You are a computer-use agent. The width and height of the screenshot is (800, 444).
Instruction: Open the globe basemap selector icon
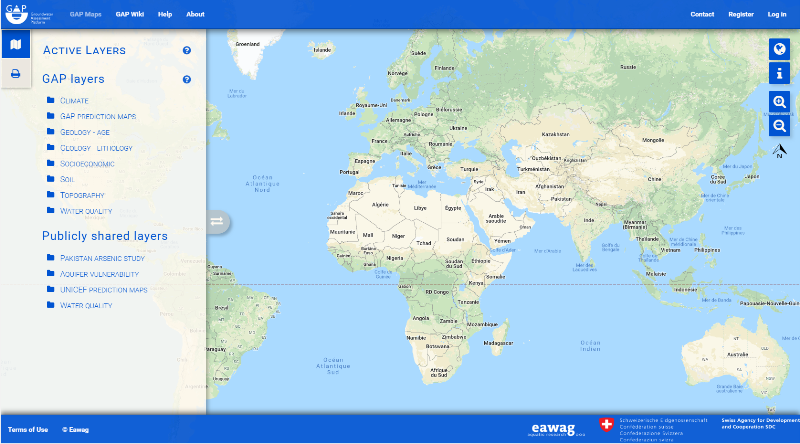coord(779,49)
